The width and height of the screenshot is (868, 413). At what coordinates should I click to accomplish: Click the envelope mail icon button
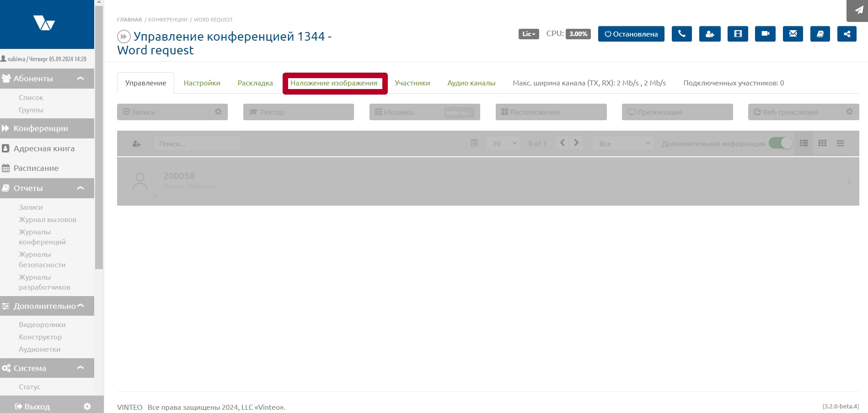tap(793, 34)
